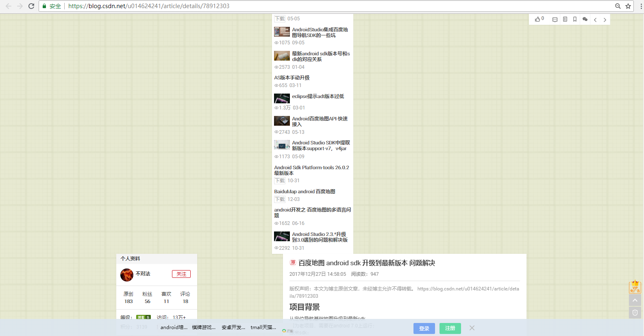Open zoom magnifier in address bar

point(618,6)
